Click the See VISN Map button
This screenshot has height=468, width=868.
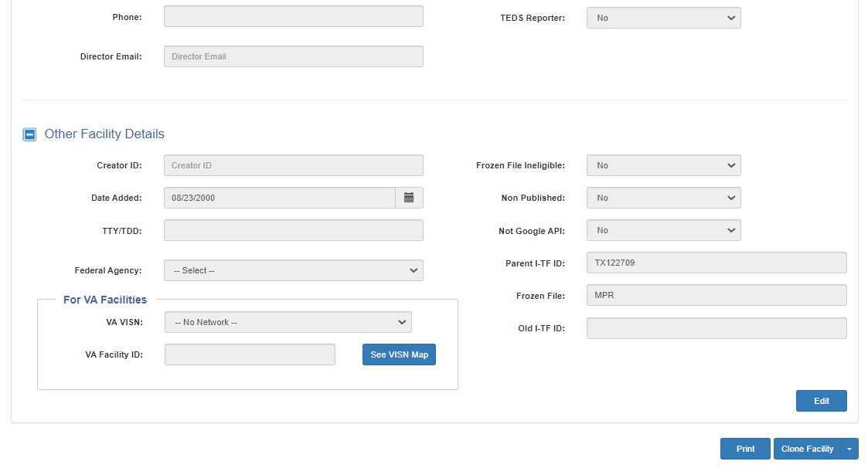(x=399, y=354)
